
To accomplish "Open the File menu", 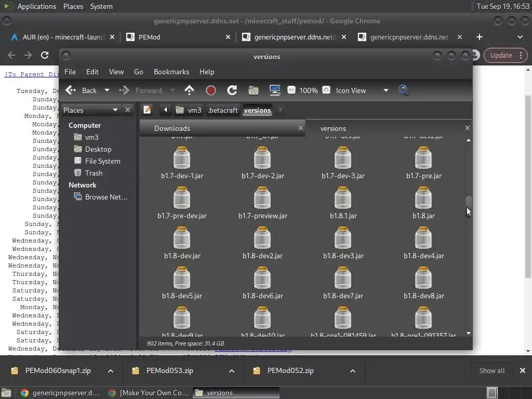I will pyautogui.click(x=70, y=72).
